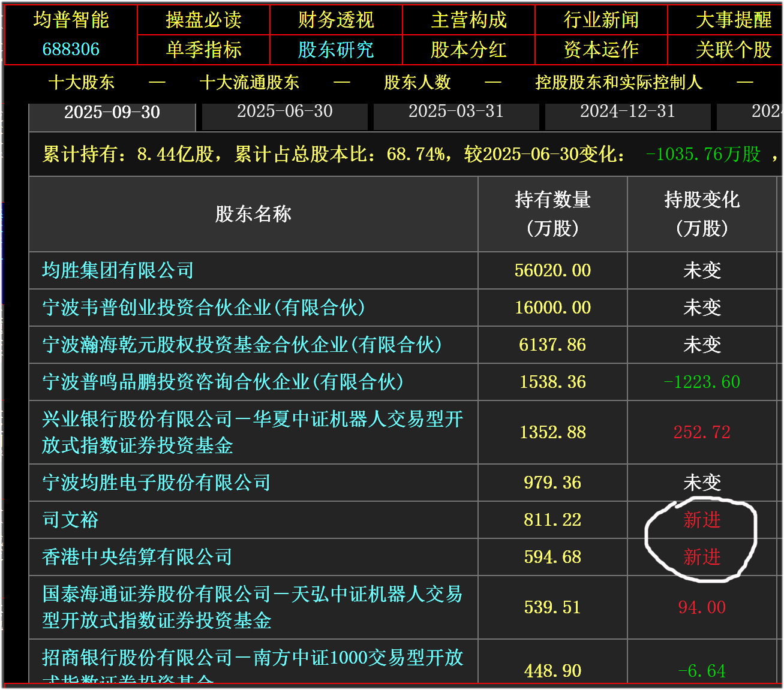Open shareholder 宁波普鸣品鹏投资咨询合伙企业

pos(223,382)
